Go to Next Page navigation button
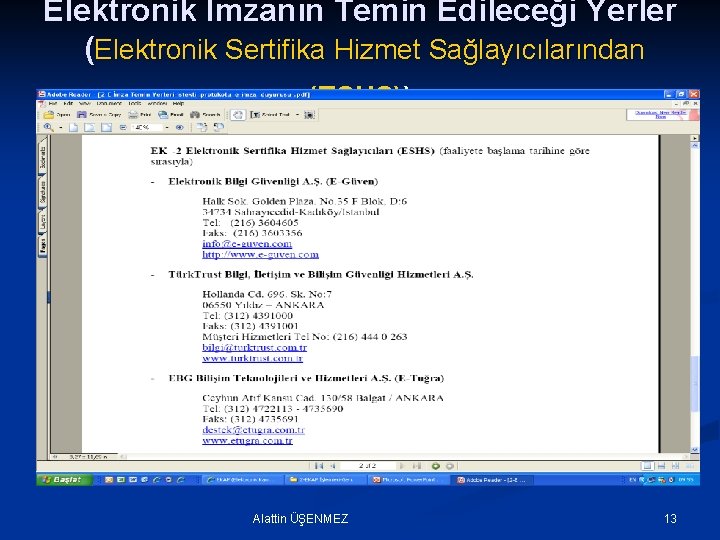The width and height of the screenshot is (720, 540). click(402, 466)
